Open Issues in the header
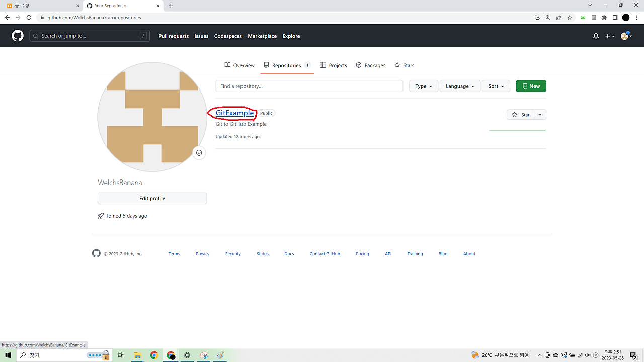Viewport: 644px width, 362px height. tap(201, 36)
